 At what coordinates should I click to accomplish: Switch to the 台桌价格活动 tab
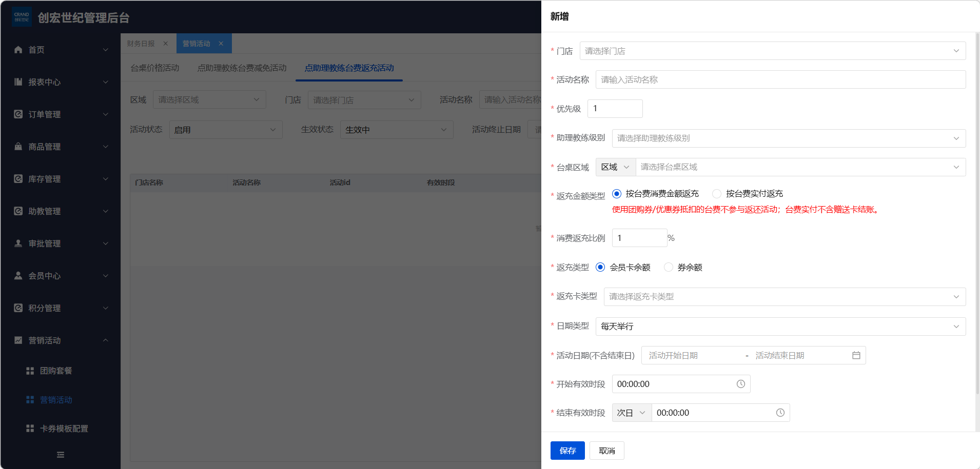(155, 68)
